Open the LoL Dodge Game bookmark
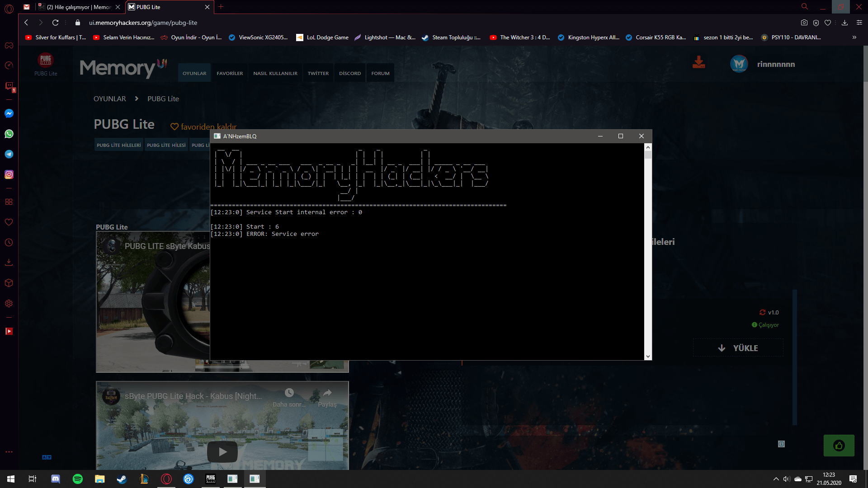868x488 pixels. [322, 38]
